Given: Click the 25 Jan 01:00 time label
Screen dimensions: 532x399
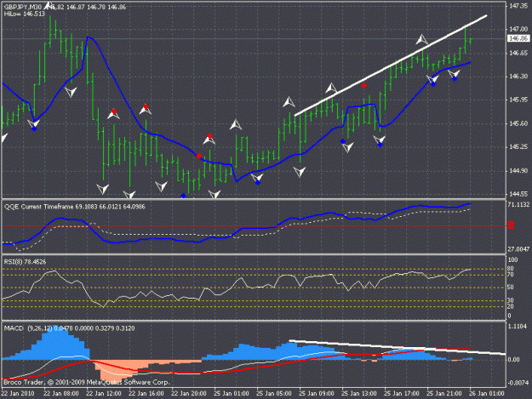Looking at the screenshot, I should (x=232, y=394).
